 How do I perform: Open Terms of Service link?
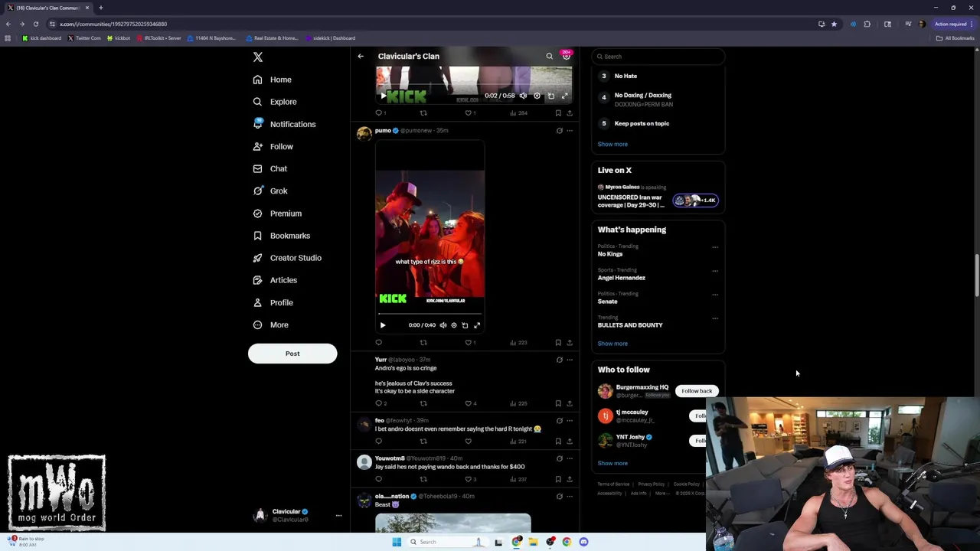(613, 484)
